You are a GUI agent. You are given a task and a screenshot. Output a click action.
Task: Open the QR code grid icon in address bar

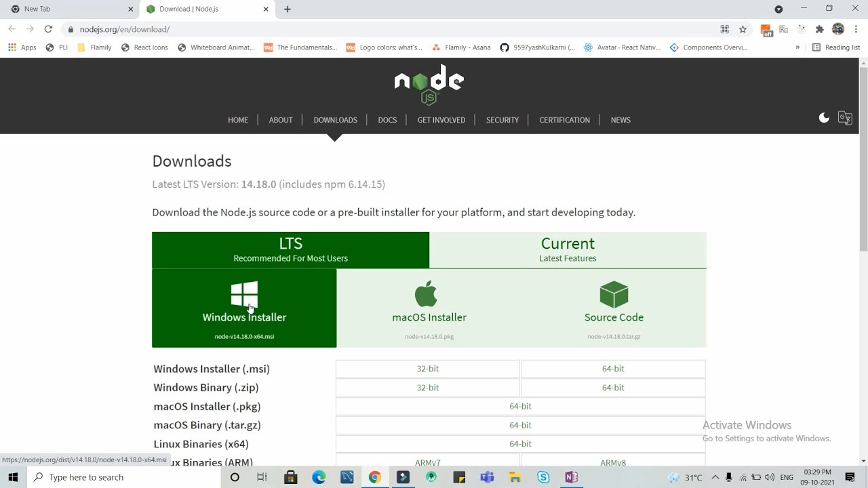point(724,29)
